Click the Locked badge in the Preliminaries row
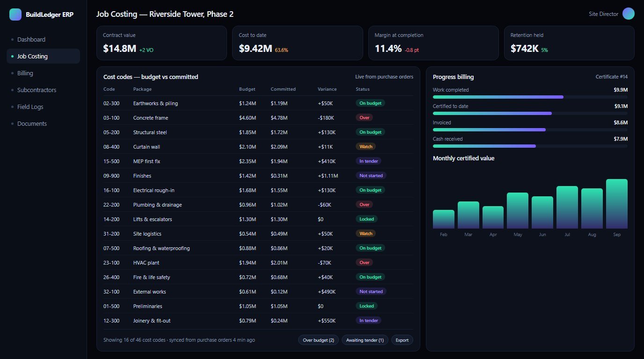Viewport: 644px width, 359px height. pyautogui.click(x=366, y=306)
